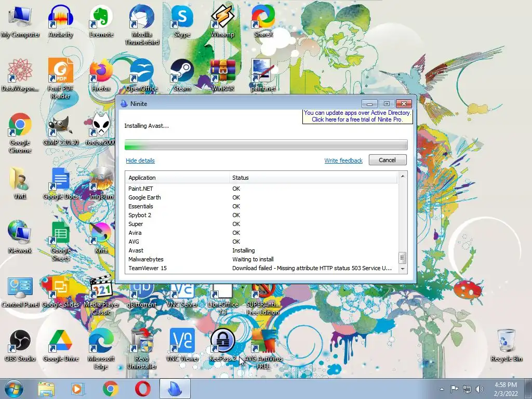
Task: Open the Write feedback link
Action: [x=343, y=161]
